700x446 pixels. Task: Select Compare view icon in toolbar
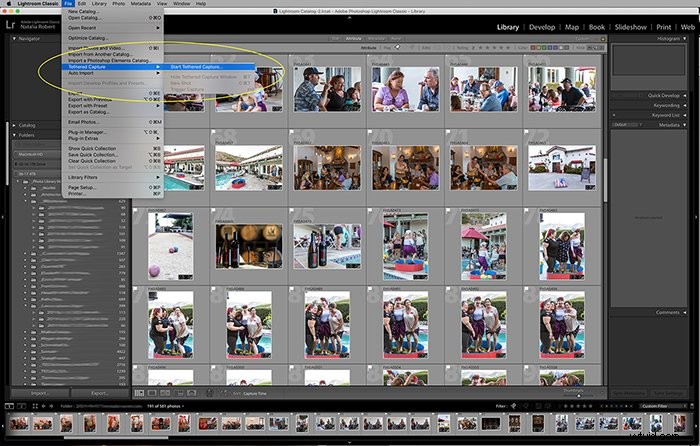(165, 393)
